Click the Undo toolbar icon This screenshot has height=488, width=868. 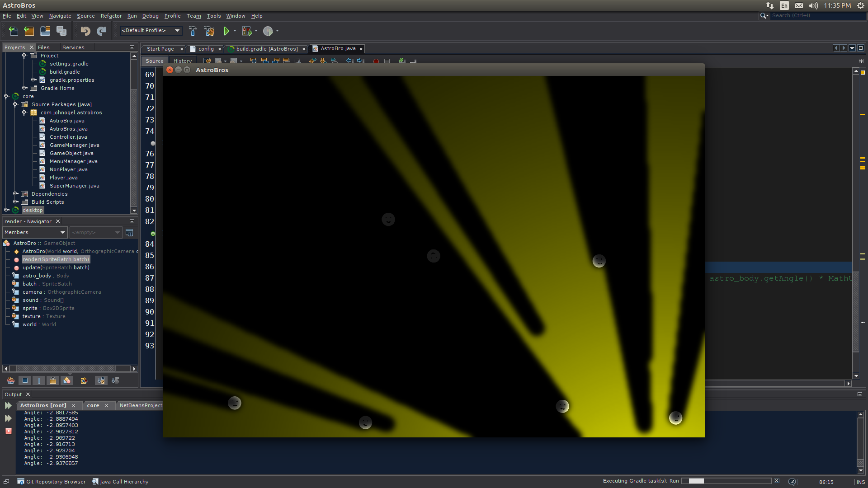click(x=85, y=31)
